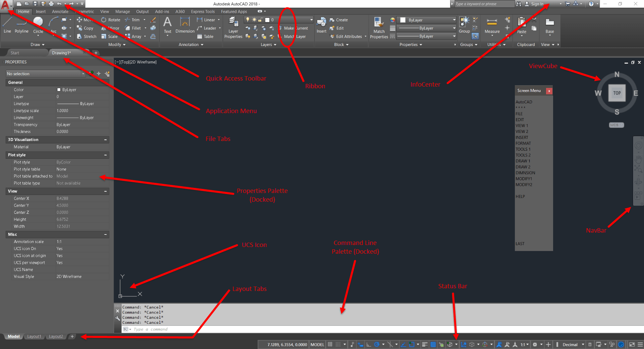Click Plot printer icon in Quick Access Toolbar
The image size is (644, 349).
tap(51, 4)
